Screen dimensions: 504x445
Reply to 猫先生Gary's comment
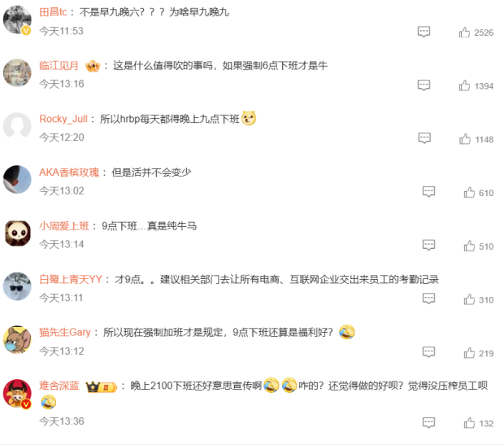pyautogui.click(x=428, y=352)
